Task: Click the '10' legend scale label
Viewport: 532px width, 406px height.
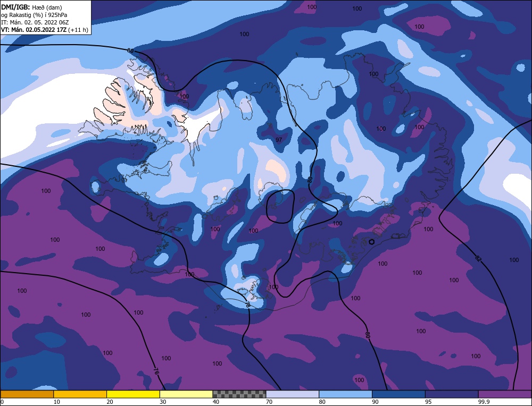Action: 56,402
